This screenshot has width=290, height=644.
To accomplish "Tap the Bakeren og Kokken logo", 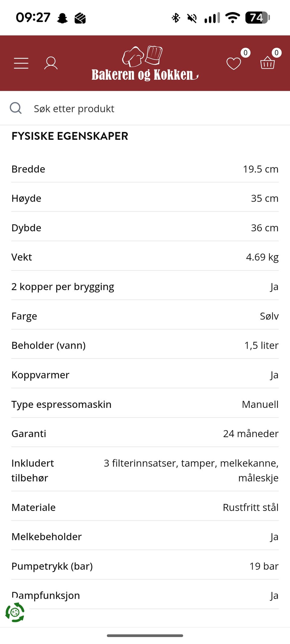I will click(145, 64).
